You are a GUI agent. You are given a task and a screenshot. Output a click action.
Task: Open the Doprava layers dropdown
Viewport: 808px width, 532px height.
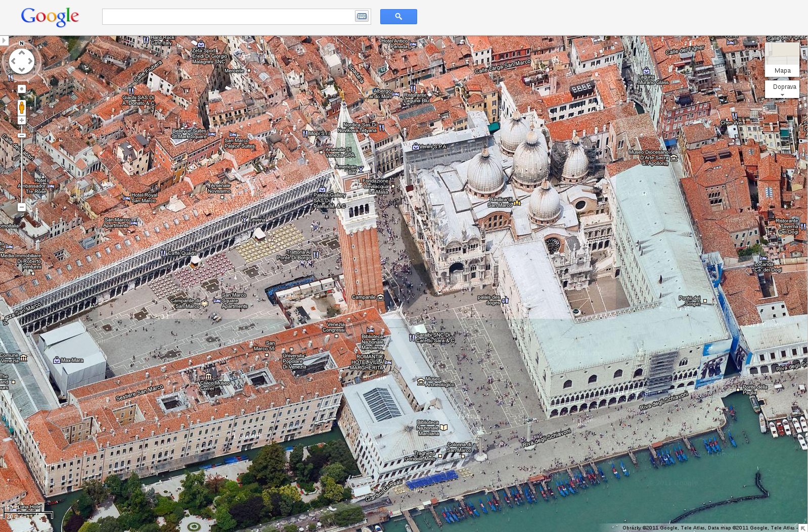click(782, 89)
